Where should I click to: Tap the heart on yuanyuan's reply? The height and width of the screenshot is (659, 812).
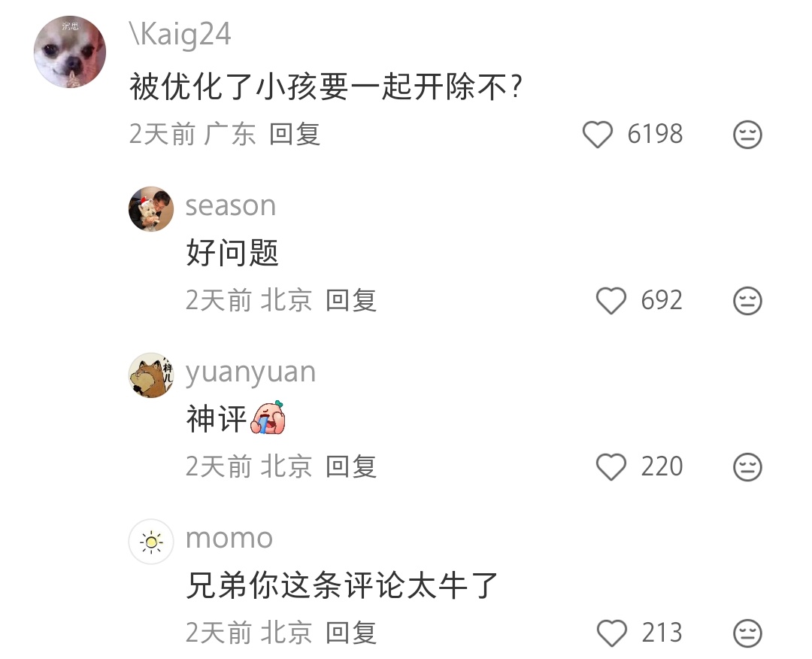[611, 466]
